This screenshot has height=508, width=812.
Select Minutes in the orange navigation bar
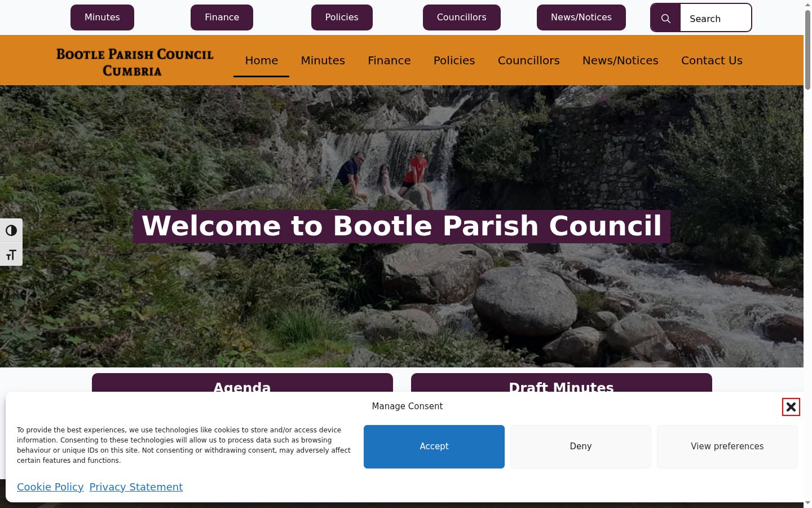323,60
